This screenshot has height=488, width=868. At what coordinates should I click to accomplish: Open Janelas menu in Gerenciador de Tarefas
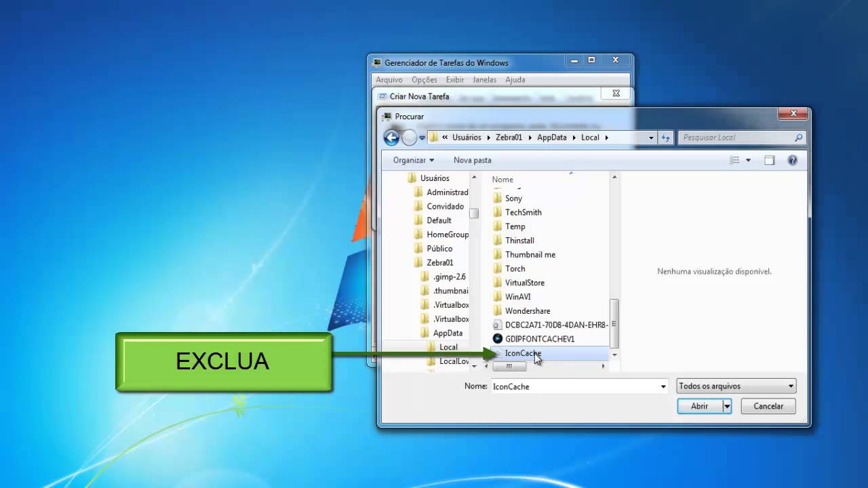point(485,80)
